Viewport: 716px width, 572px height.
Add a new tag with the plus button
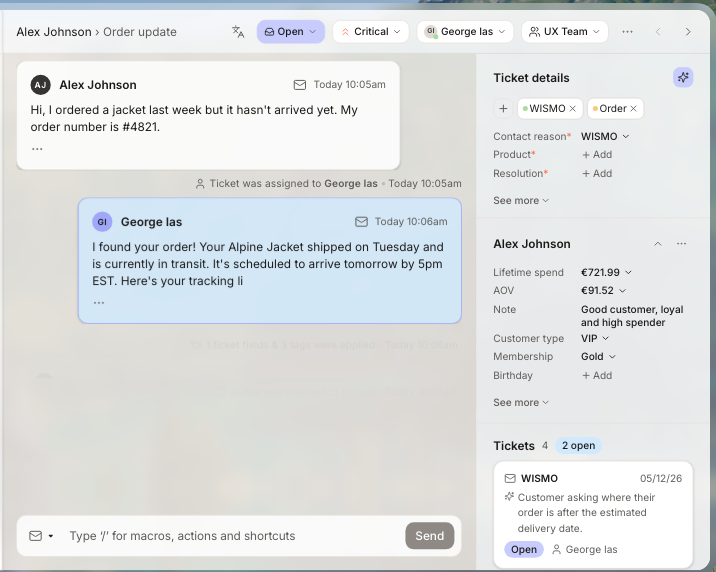coord(503,109)
